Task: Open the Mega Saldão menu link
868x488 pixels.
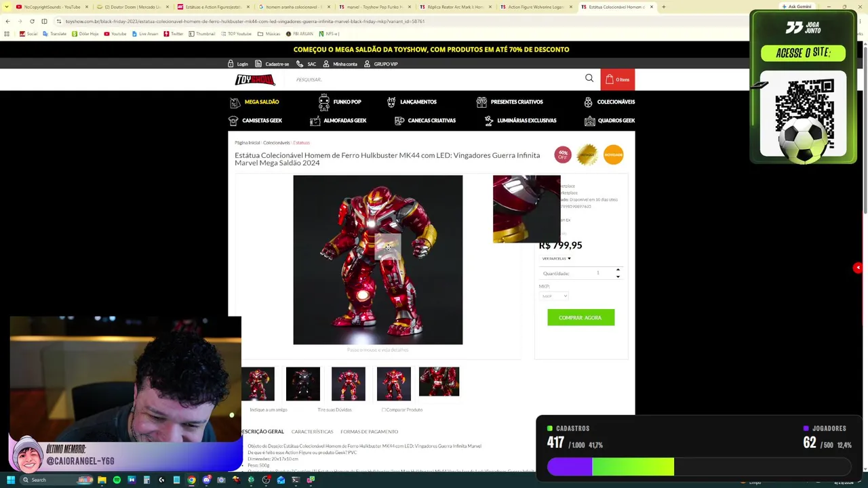Action: click(x=262, y=102)
